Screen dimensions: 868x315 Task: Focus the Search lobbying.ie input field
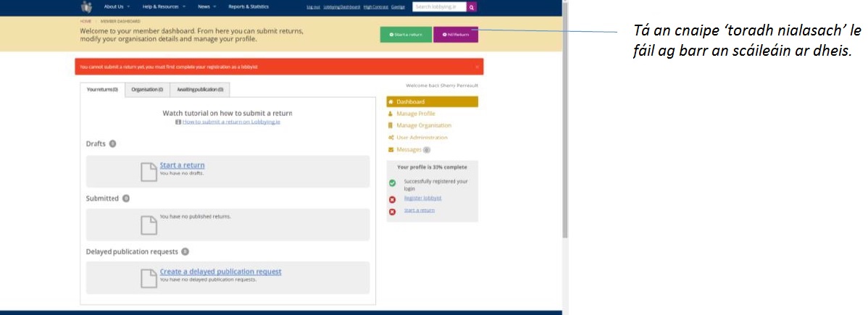pos(439,7)
